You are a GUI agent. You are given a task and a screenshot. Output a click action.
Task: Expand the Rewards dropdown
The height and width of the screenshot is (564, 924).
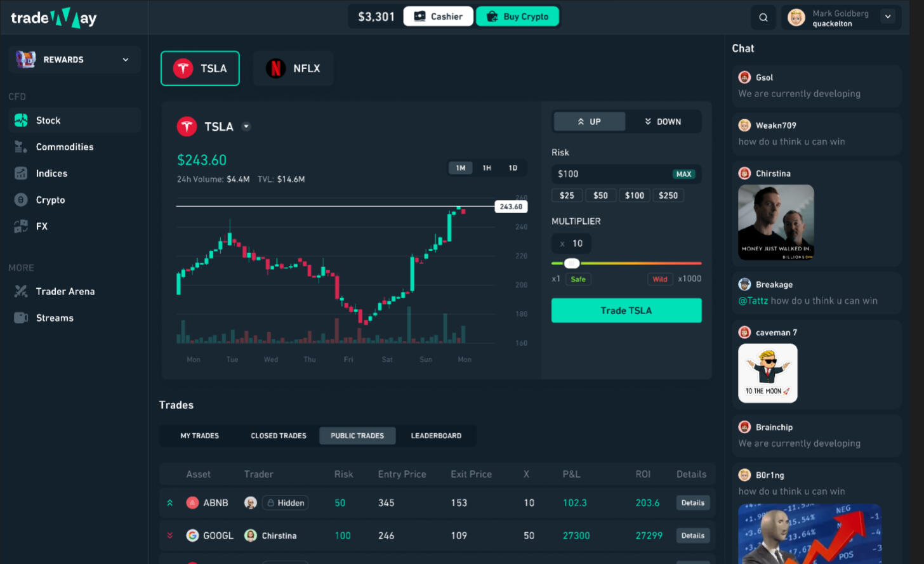tap(125, 60)
